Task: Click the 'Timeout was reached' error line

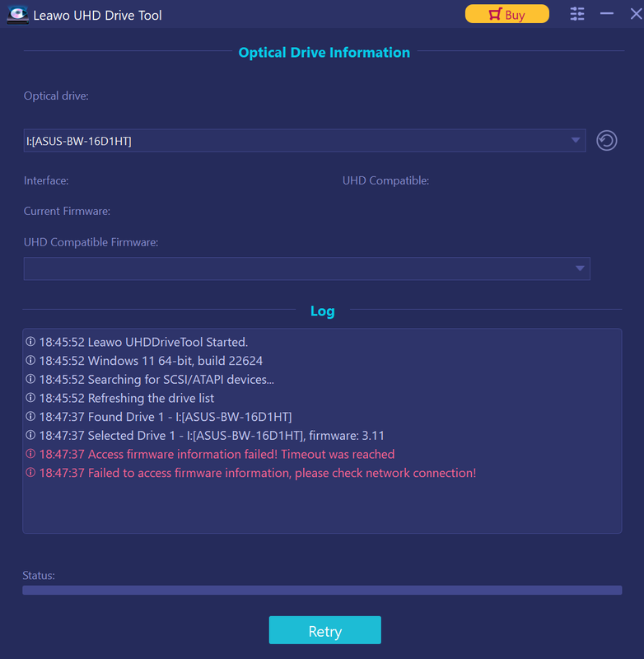Action: pos(210,455)
